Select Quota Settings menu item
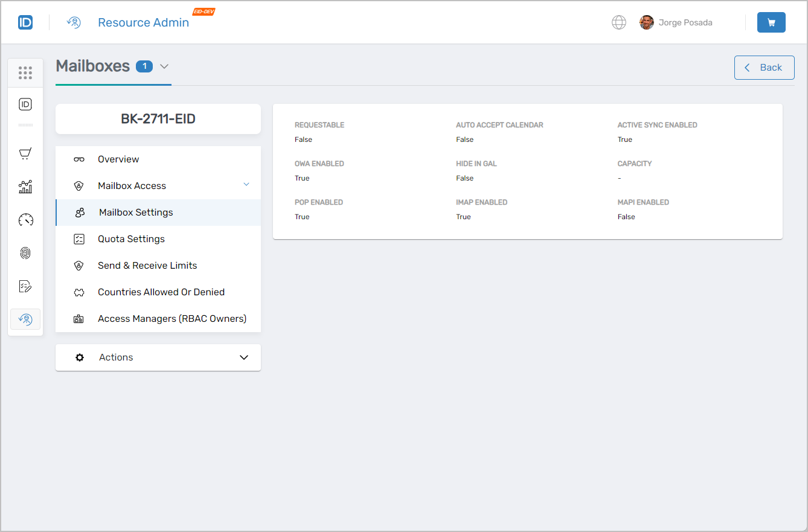This screenshot has height=532, width=808. (x=131, y=239)
